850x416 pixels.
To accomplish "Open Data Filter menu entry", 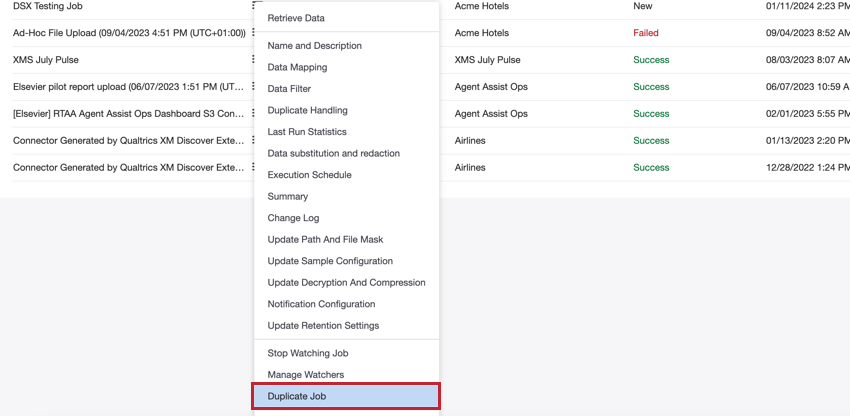I will (x=346, y=88).
